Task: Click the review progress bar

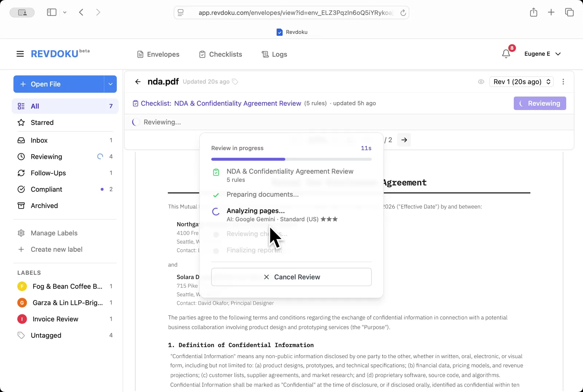Action: click(x=291, y=159)
